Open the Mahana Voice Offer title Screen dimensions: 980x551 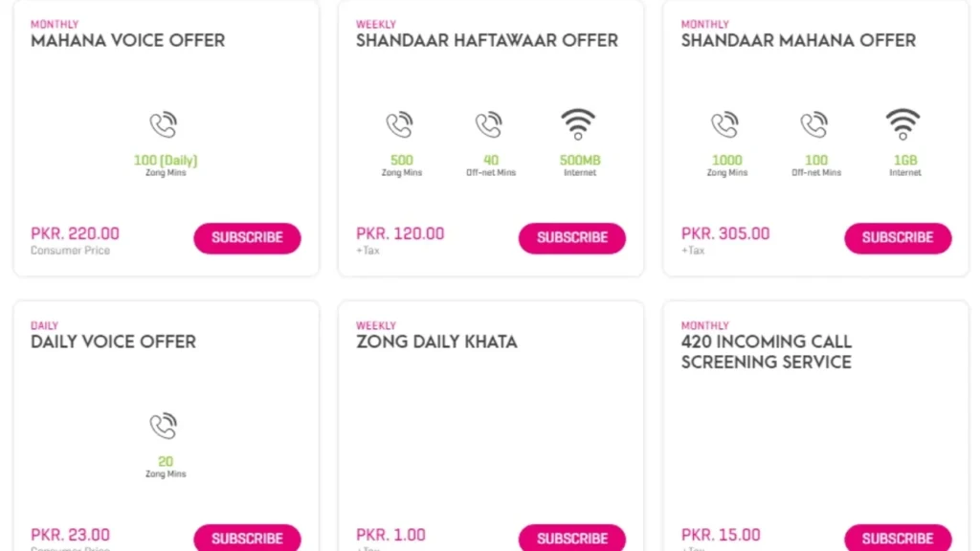pyautogui.click(x=128, y=41)
